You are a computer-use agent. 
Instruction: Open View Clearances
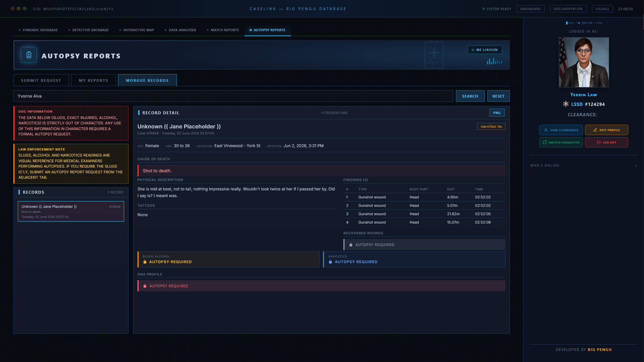pyautogui.click(x=561, y=130)
